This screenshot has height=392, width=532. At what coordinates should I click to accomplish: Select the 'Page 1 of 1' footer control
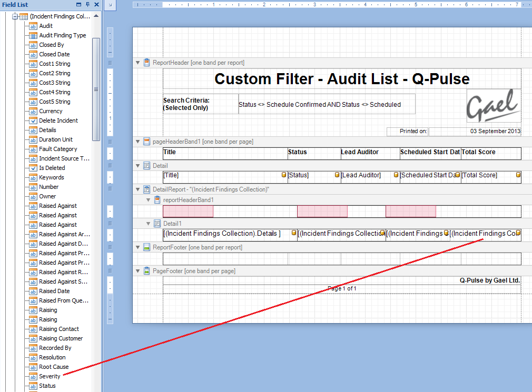(342, 289)
